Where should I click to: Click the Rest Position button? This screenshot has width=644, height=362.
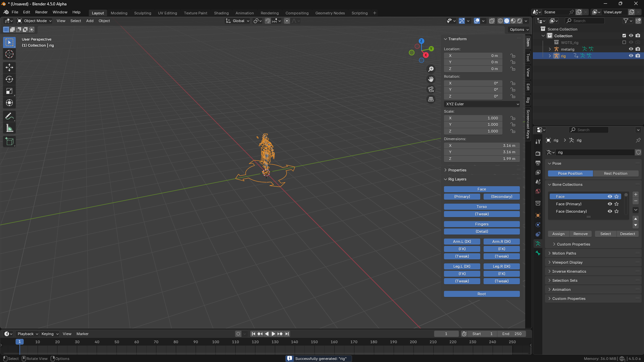[x=615, y=173]
